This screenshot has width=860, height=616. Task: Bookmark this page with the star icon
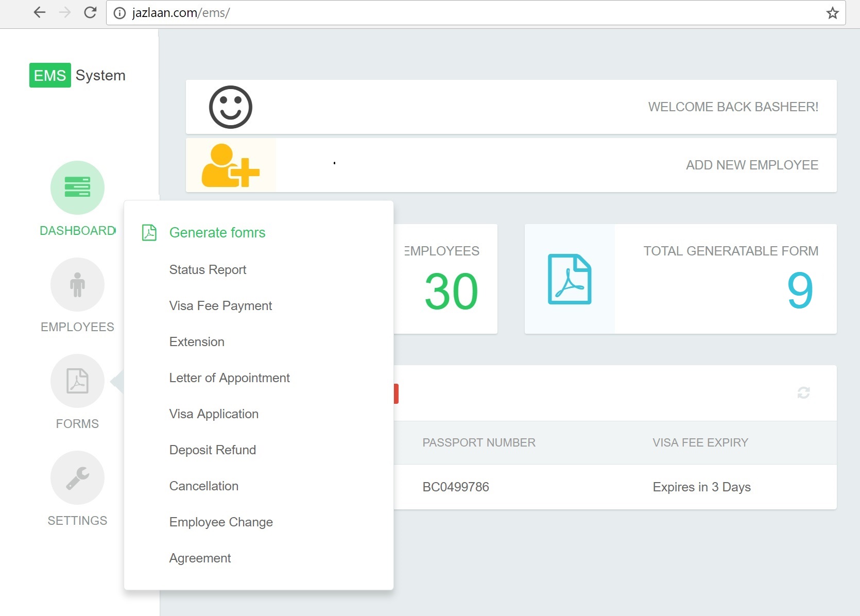pos(832,13)
